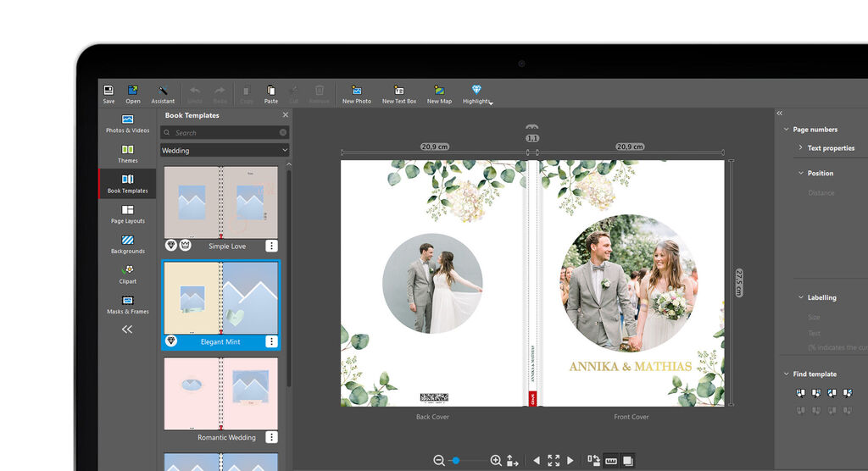Click the back cover barcode
Screen dimensions: 868x471
click(x=434, y=396)
